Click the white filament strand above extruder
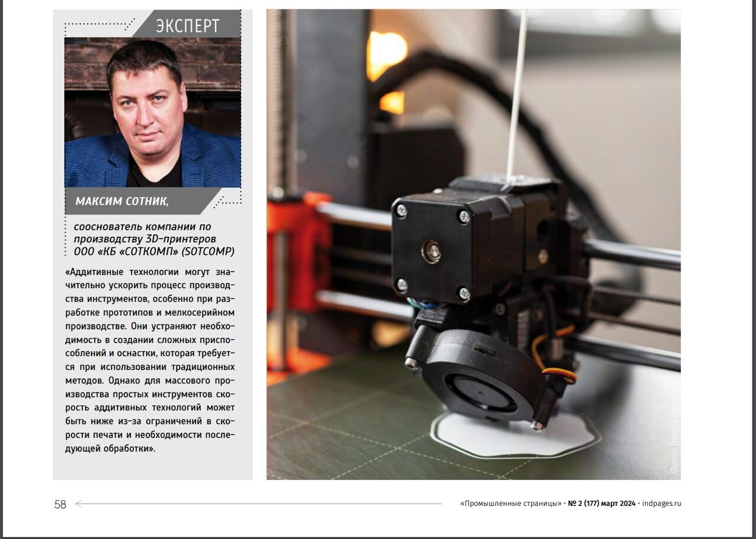This screenshot has width=756, height=539. pos(517,89)
